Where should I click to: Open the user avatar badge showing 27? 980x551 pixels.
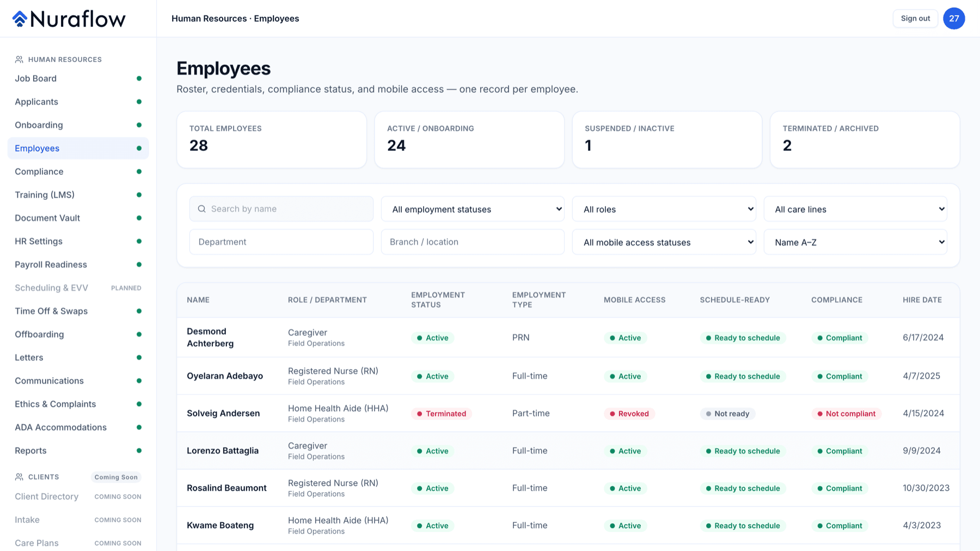pos(954,19)
